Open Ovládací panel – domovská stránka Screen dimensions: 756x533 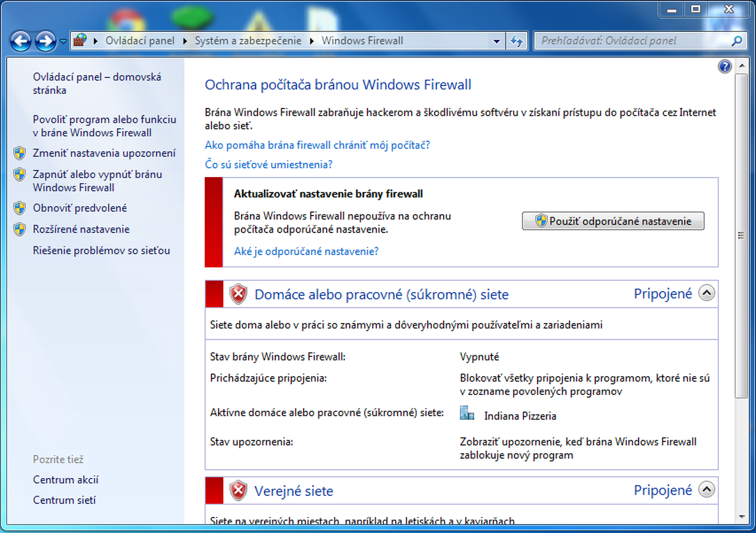pos(97,83)
